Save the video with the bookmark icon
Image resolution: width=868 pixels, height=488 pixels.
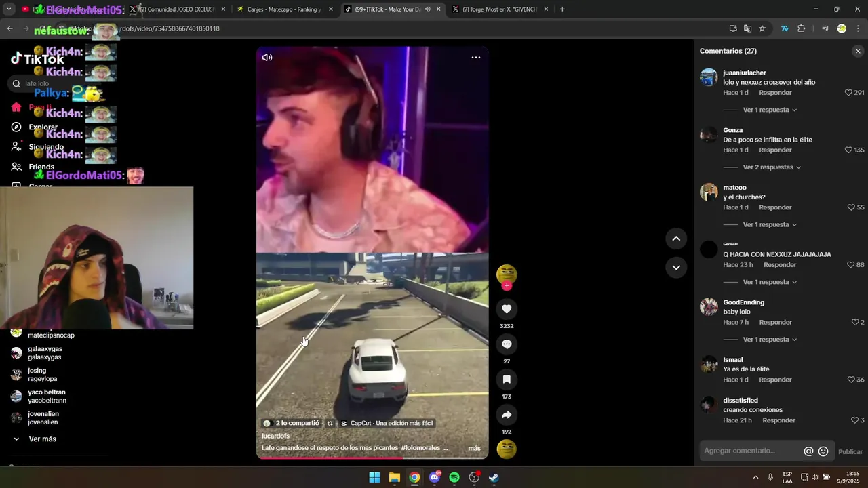point(507,380)
